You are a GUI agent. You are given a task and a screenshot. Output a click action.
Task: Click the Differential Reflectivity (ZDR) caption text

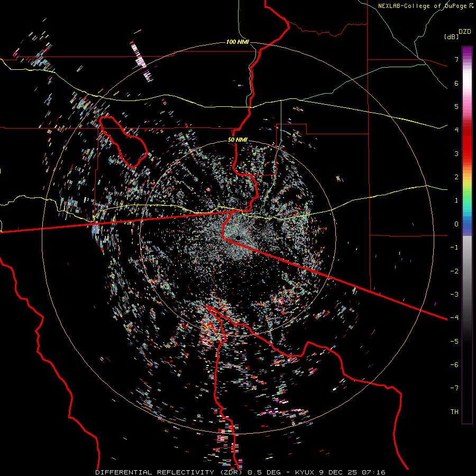[169, 472]
